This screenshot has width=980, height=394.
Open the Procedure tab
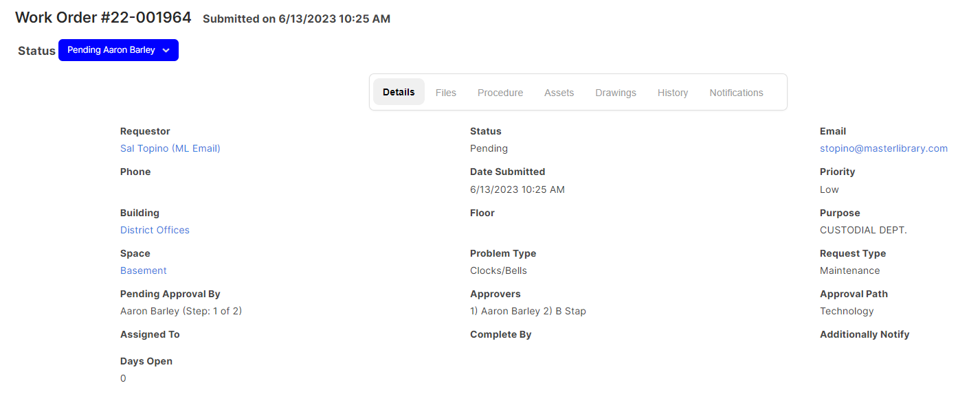500,93
